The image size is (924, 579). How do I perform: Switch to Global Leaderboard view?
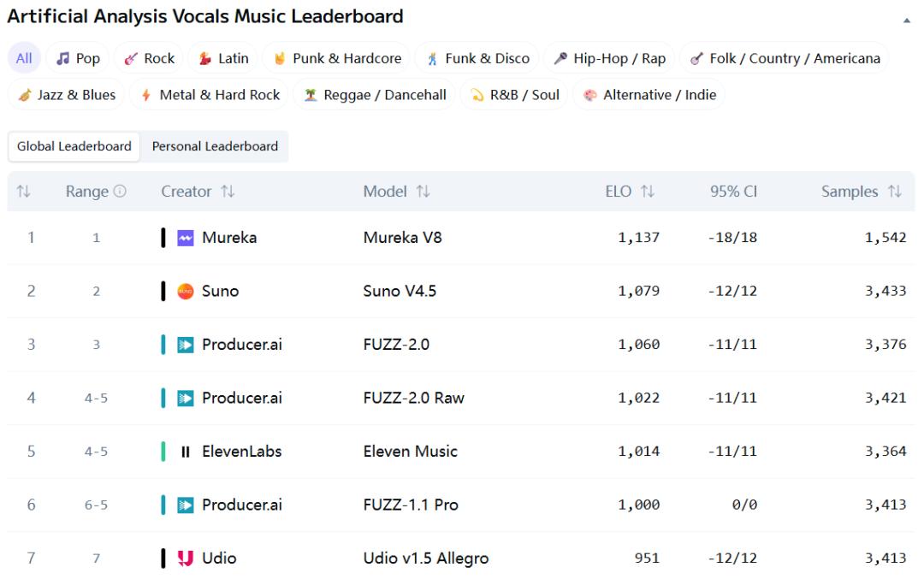(x=74, y=146)
